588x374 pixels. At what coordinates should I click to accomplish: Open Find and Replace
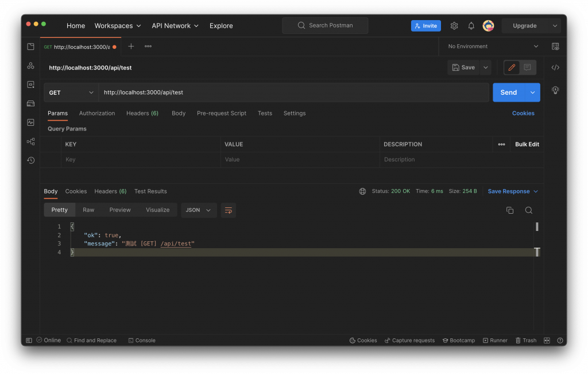click(91, 340)
